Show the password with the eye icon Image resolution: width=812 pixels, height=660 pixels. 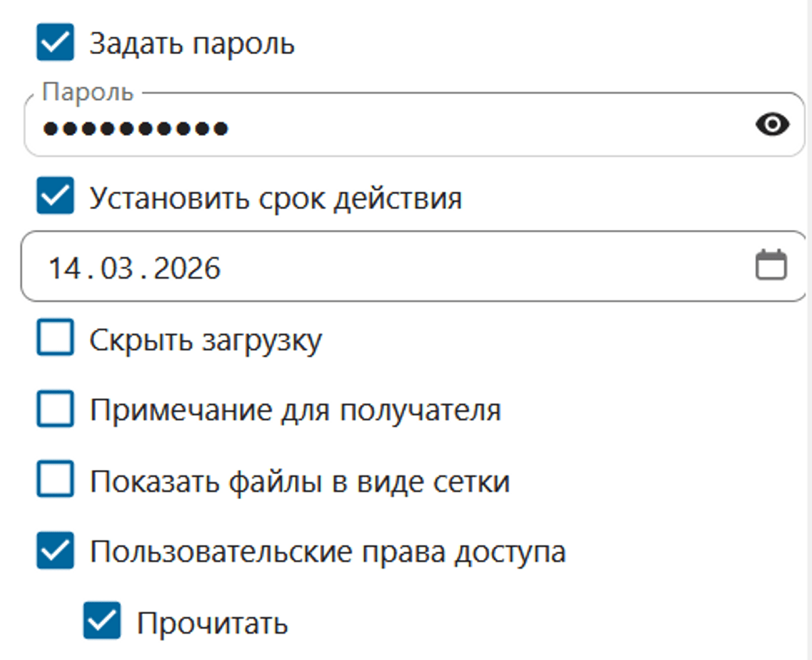(772, 125)
